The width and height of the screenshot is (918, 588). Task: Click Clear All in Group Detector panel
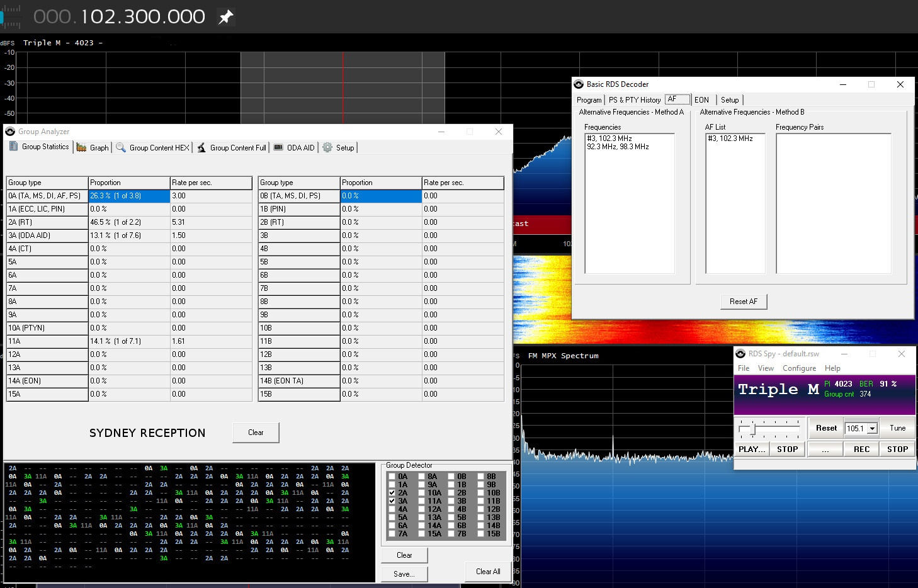[x=488, y=572]
